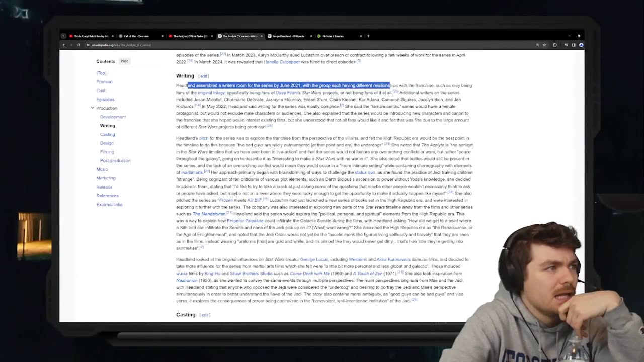Go to Music section in contents

pos(102,169)
